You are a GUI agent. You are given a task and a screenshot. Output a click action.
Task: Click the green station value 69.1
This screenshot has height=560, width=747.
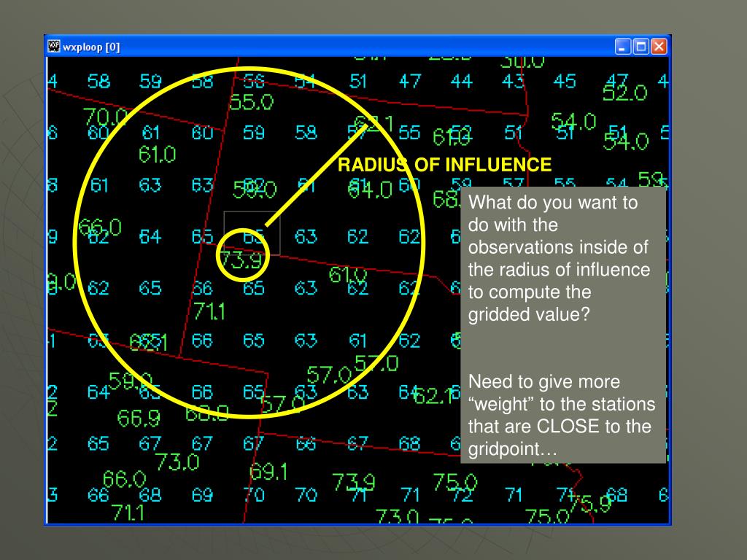pos(268,472)
